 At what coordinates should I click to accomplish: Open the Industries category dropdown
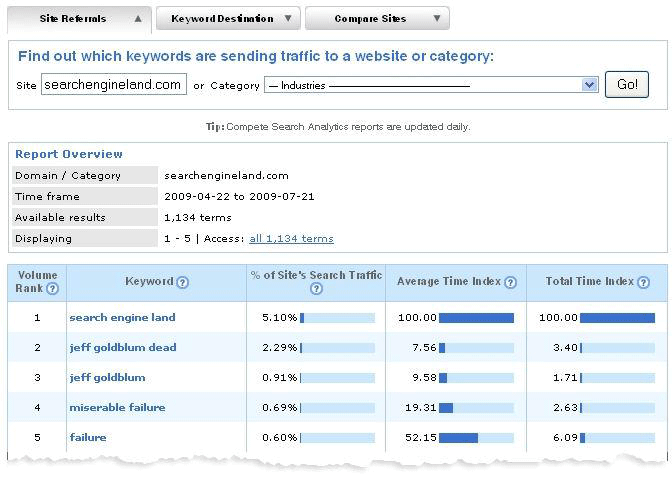point(431,85)
